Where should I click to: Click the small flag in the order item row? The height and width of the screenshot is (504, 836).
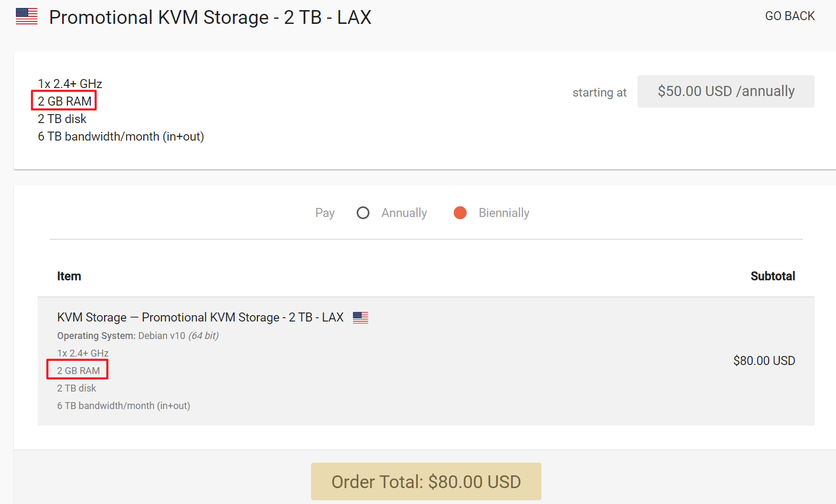pos(360,317)
